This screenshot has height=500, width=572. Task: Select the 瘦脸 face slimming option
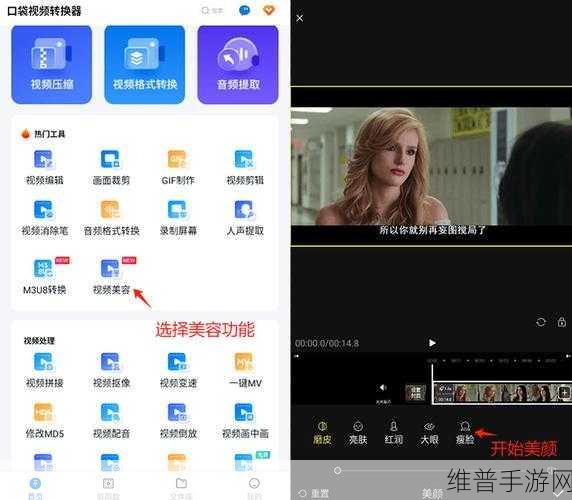pyautogui.click(x=465, y=433)
